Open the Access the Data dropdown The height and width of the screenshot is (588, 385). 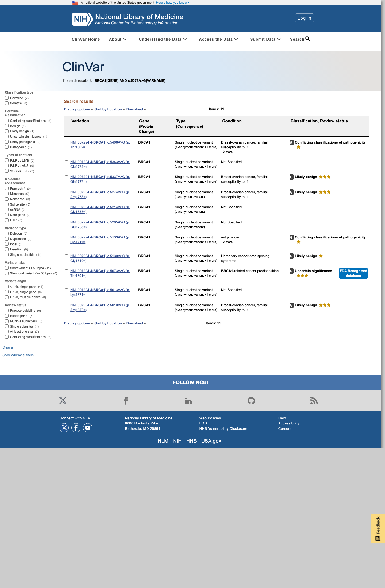[x=218, y=39]
